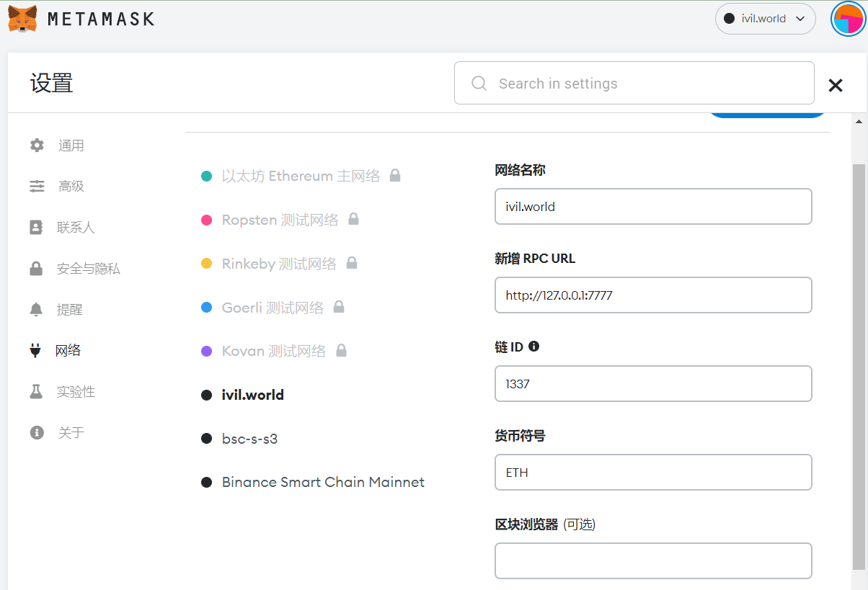Click the empty 区块浏览器 URL field

coord(653,561)
